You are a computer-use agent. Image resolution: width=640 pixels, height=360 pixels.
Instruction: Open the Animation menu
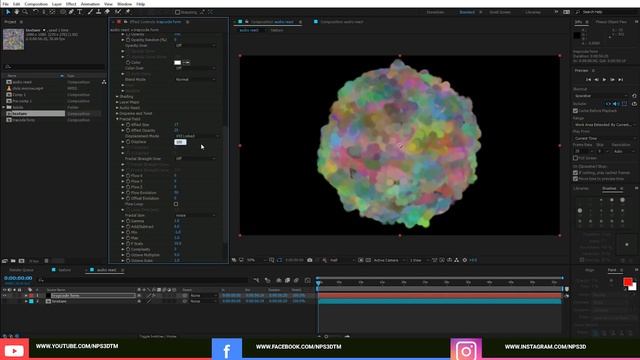(x=90, y=4)
